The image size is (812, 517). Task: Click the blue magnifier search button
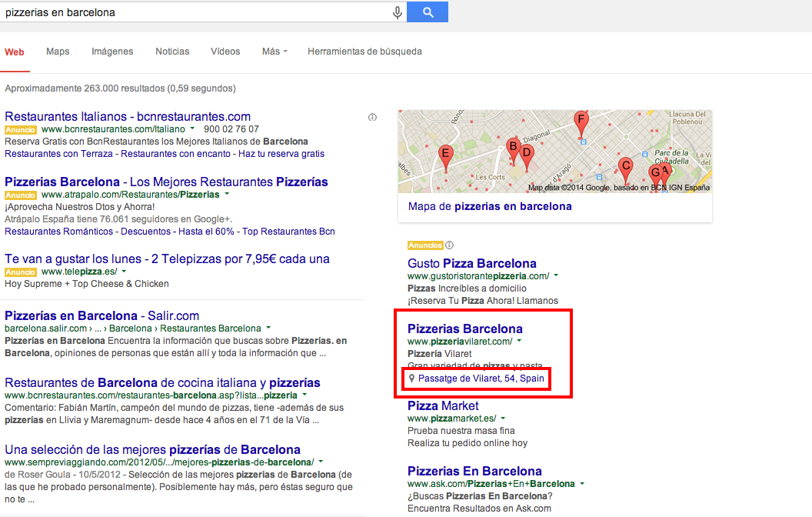(x=428, y=12)
